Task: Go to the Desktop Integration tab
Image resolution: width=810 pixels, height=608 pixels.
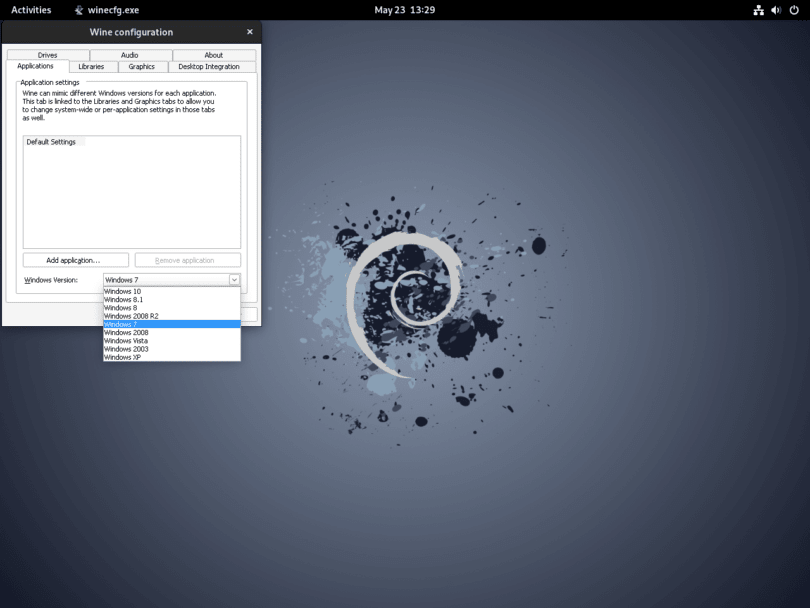Action: click(x=209, y=67)
